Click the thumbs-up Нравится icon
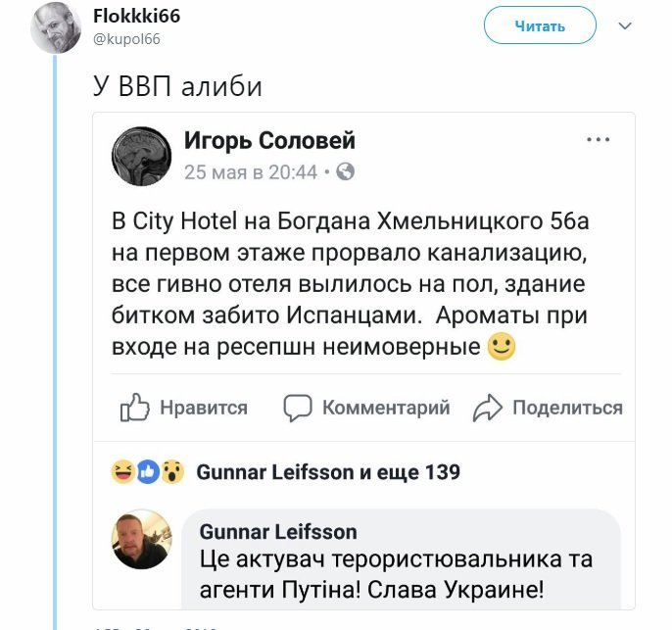 (134, 408)
